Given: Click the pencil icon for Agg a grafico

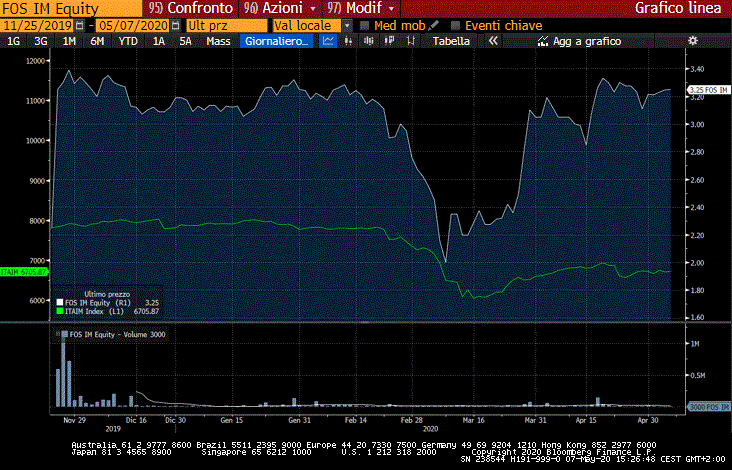Looking at the screenshot, I should pyautogui.click(x=543, y=42).
